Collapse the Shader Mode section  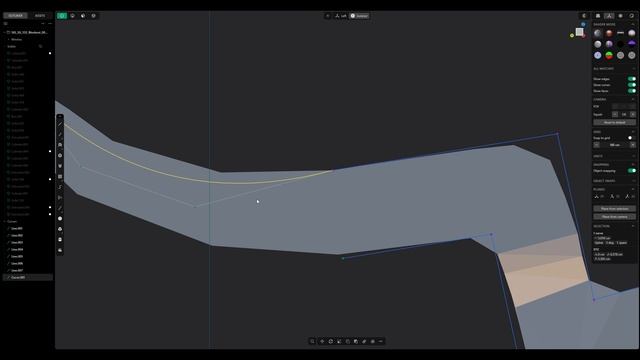coord(633,24)
